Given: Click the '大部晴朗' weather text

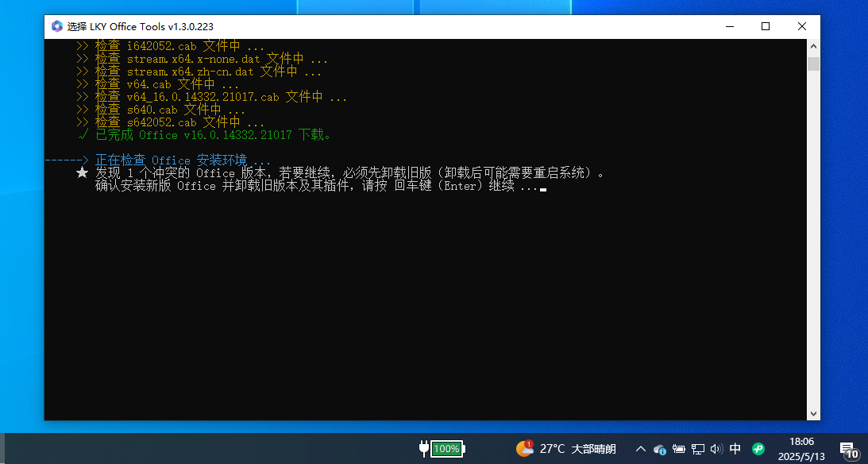Looking at the screenshot, I should click(593, 449).
